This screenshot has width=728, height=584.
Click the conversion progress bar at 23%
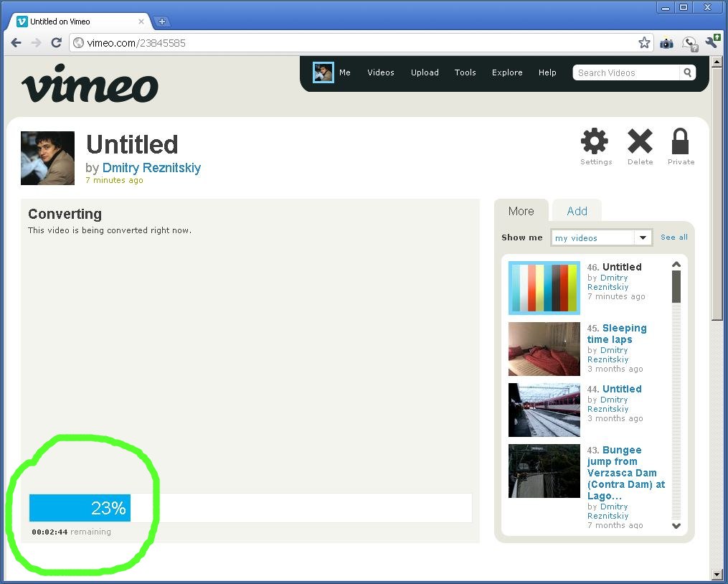click(x=80, y=508)
